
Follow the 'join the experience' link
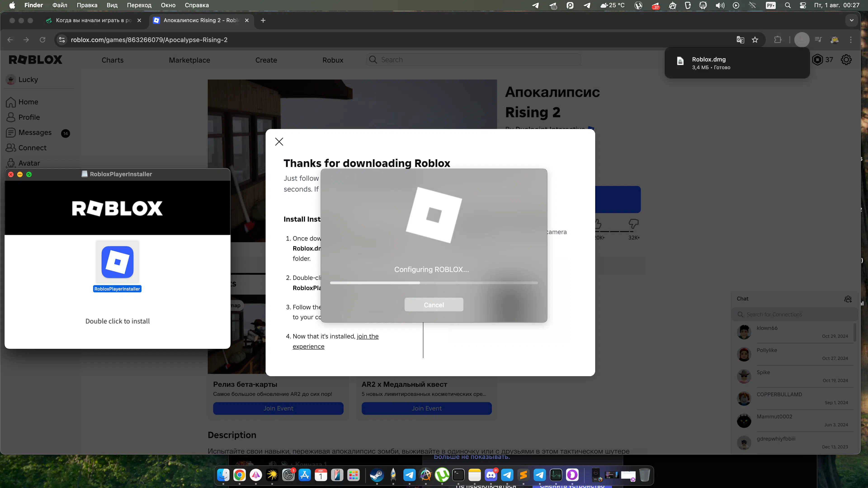click(335, 341)
